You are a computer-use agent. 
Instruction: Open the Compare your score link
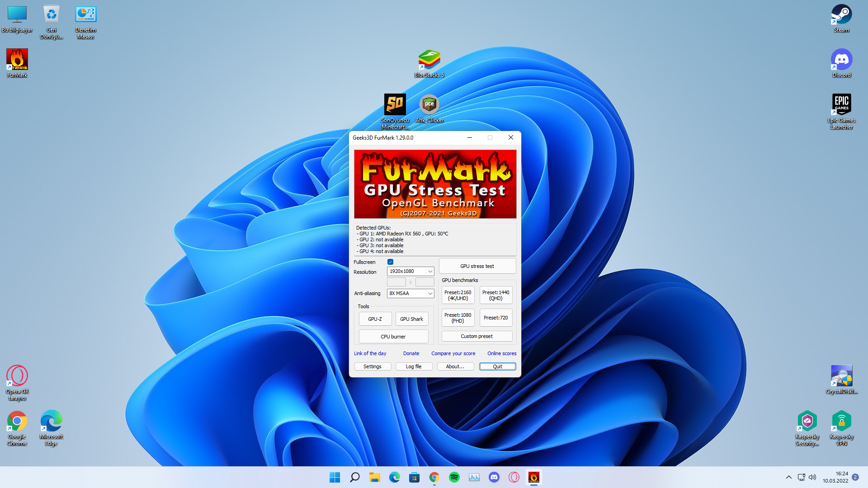pos(453,353)
